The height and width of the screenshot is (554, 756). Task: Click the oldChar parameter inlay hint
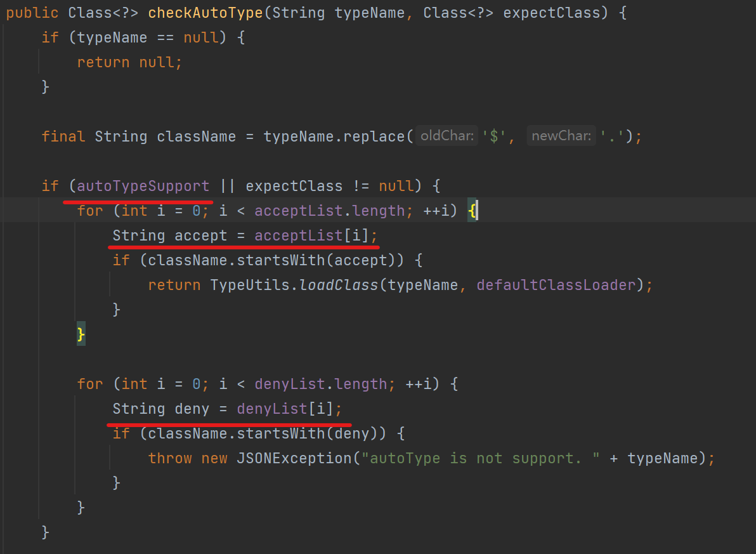click(447, 136)
